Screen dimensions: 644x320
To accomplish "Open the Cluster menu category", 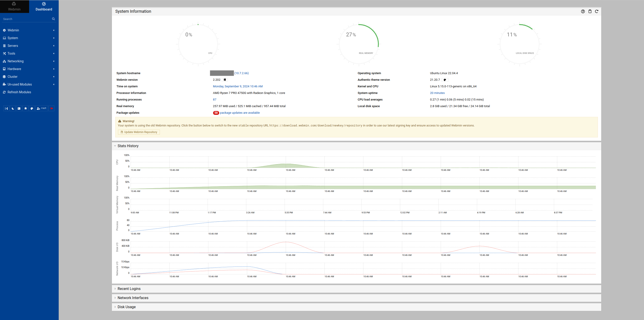I will point(29,77).
